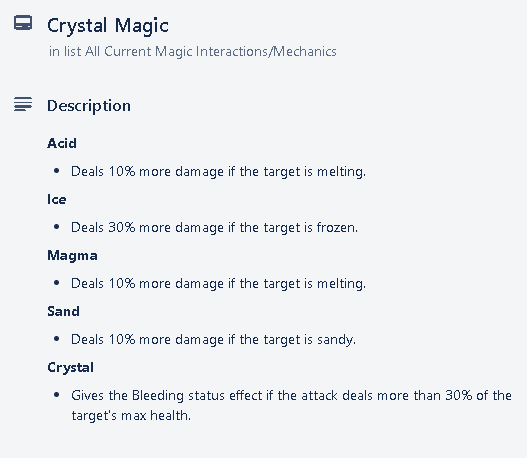The width and height of the screenshot is (527, 458).
Task: Click the "target's max health" line
Action: (131, 416)
